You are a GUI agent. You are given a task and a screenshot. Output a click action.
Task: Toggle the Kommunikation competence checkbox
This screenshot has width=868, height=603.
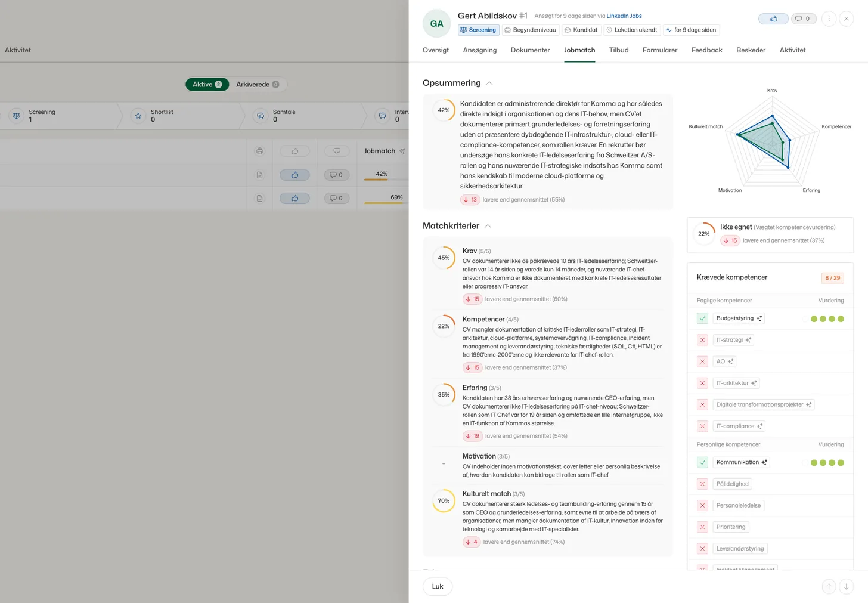[702, 462]
